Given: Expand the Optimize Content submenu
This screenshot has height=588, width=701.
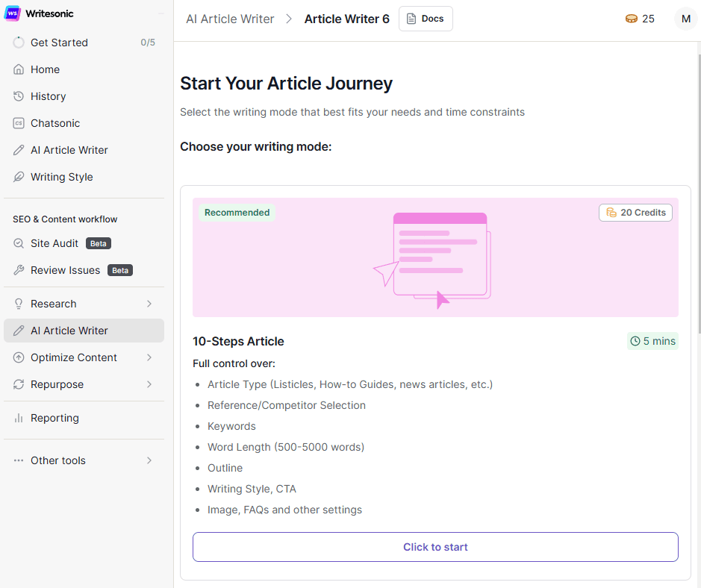Looking at the screenshot, I should (x=149, y=357).
